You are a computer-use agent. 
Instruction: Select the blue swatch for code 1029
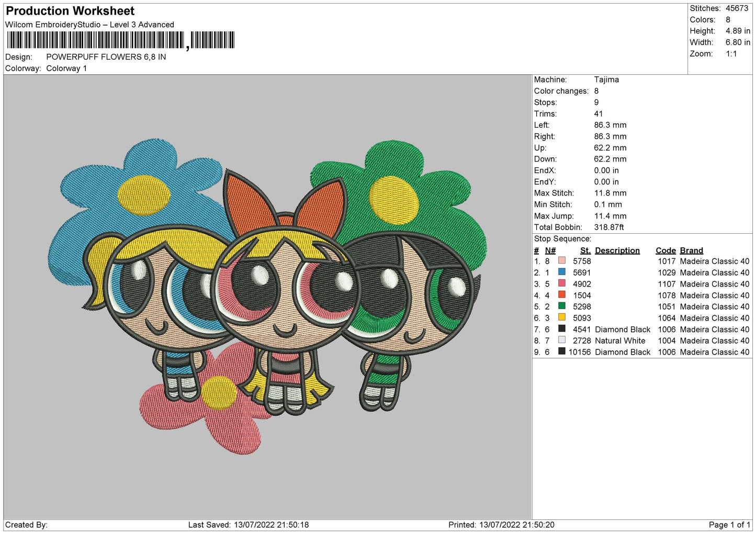pyautogui.click(x=561, y=272)
